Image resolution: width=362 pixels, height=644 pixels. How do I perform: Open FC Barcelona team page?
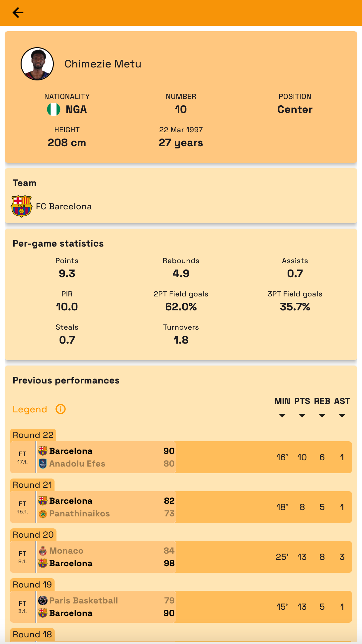64,206
